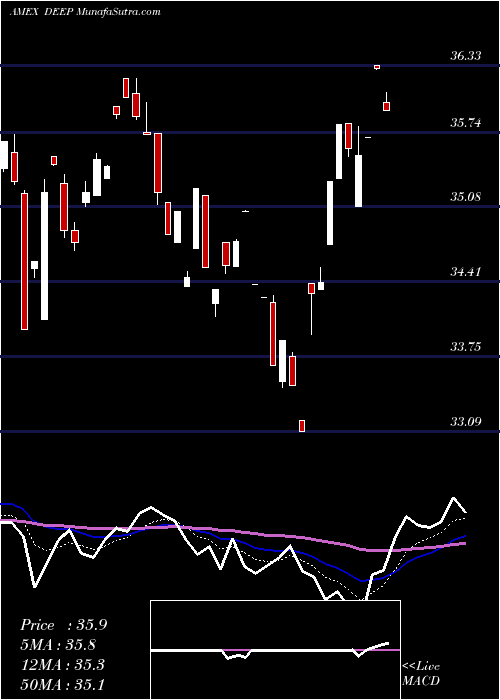The height and width of the screenshot is (700, 500).
Task: Click the 35.08 price level label
Action: (x=466, y=196)
